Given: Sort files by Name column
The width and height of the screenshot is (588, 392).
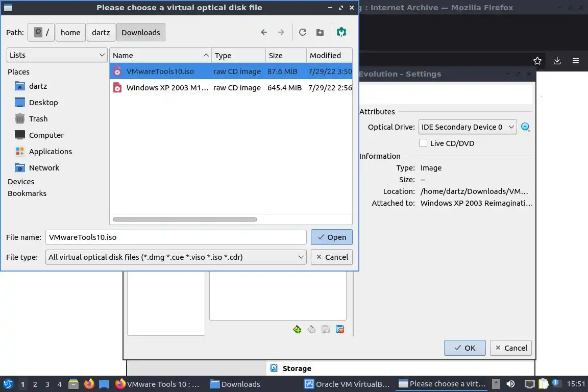Looking at the screenshot, I should tap(160, 56).
